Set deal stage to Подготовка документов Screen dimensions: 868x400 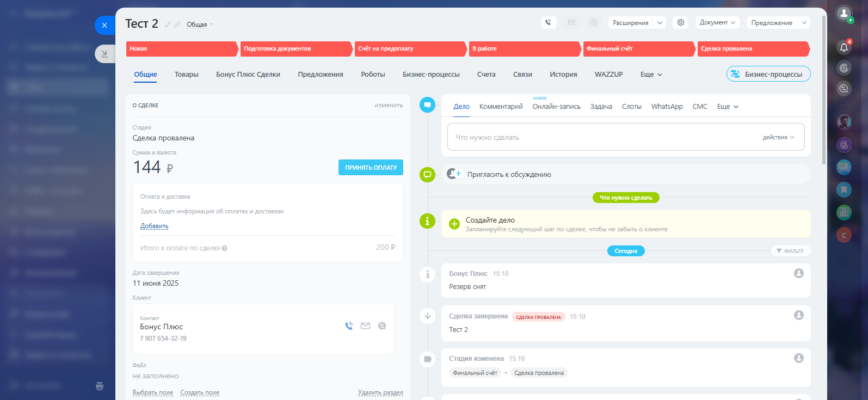coord(297,49)
